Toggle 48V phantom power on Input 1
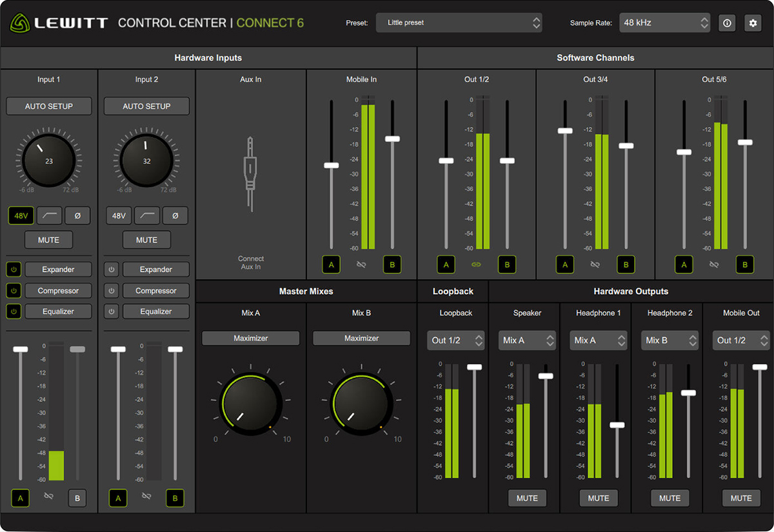 (21, 215)
